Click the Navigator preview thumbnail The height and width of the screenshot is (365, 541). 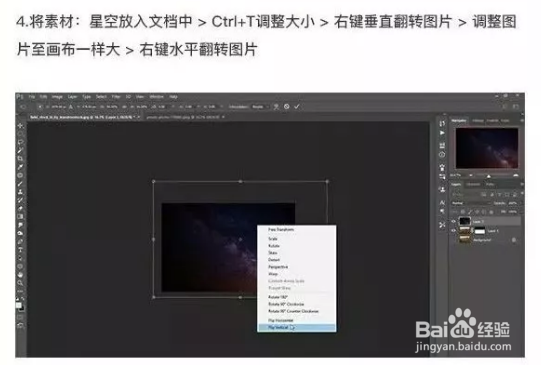pos(487,148)
